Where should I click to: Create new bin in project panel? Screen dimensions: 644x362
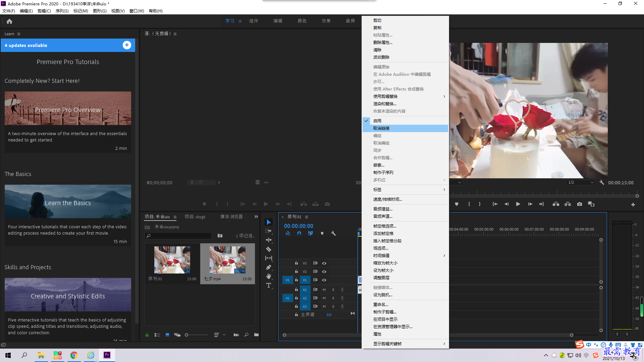pyautogui.click(x=256, y=335)
